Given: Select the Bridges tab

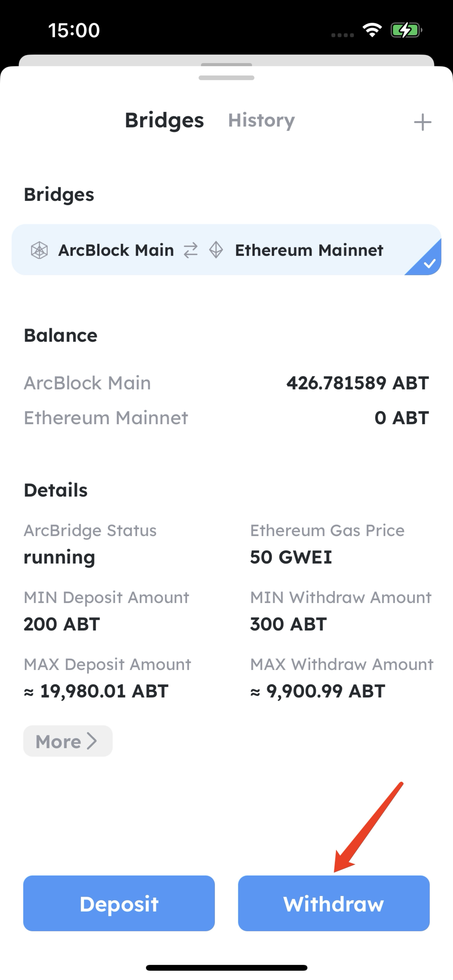Looking at the screenshot, I should point(164,120).
